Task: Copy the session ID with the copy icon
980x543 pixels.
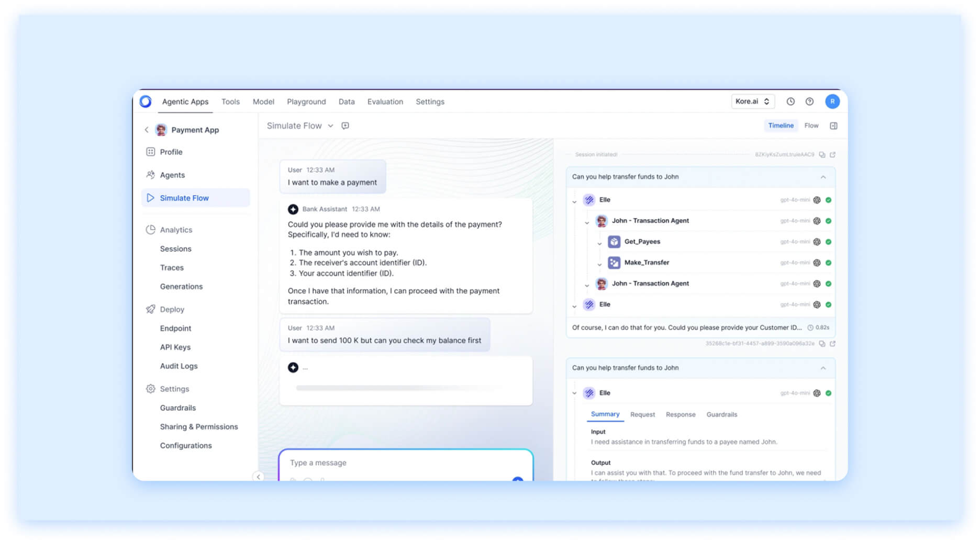Action: point(822,154)
